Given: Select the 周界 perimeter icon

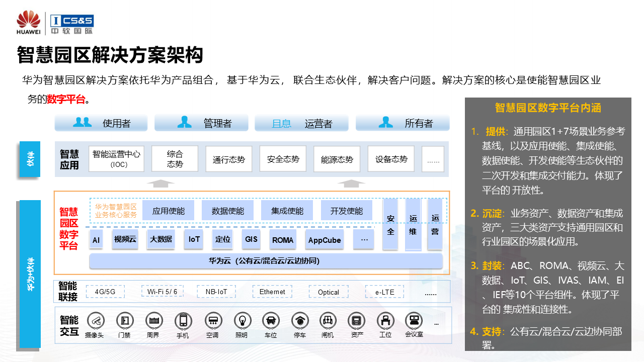Looking at the screenshot, I should tap(153, 320).
